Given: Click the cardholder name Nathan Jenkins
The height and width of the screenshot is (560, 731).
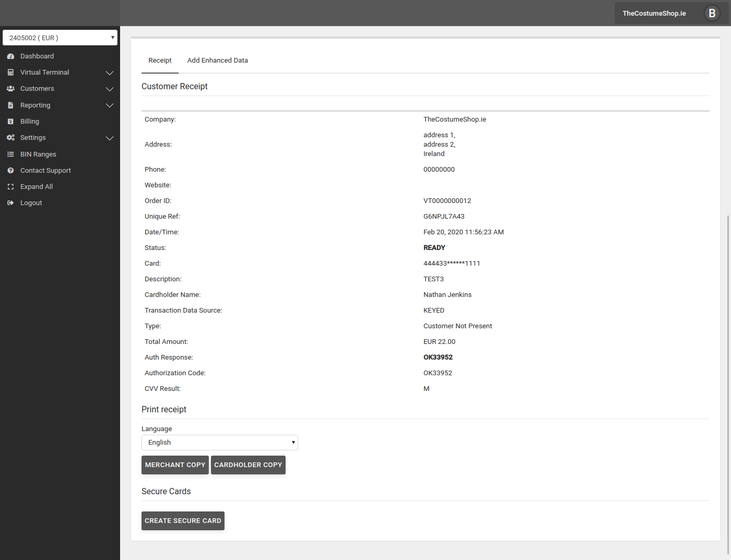Looking at the screenshot, I should 447,295.
